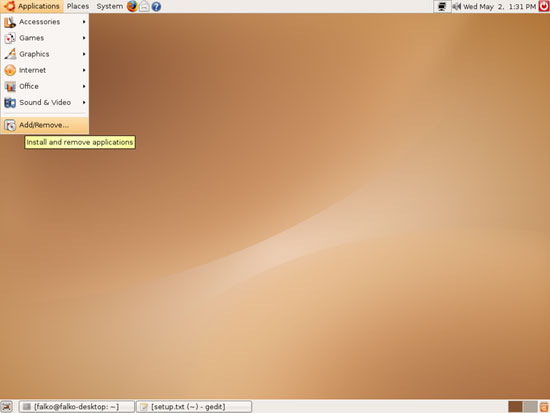Open the Internet submenu
Screen dimensions: 550x413
[45, 70]
